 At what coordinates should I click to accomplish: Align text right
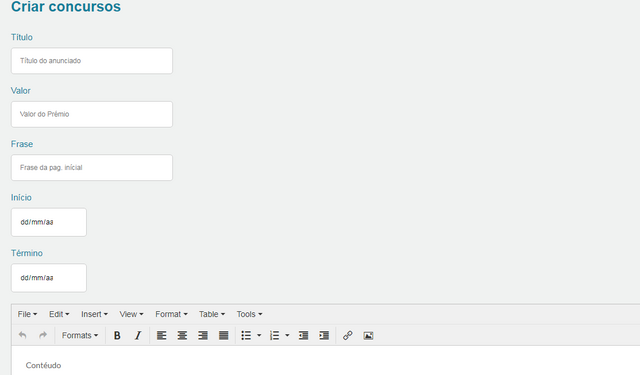click(203, 335)
